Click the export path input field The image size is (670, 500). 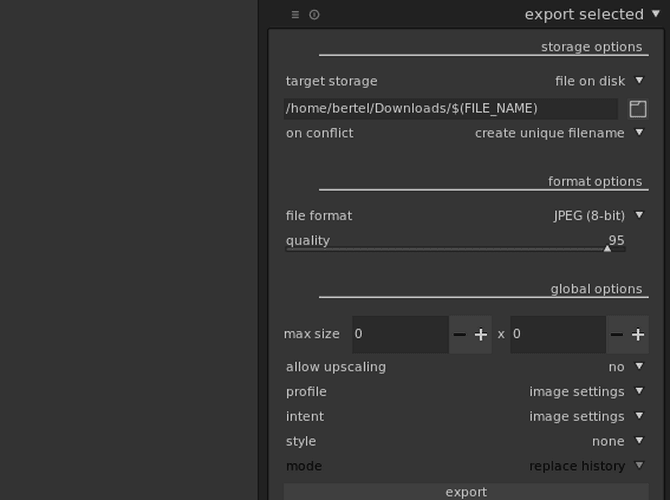[x=451, y=109]
